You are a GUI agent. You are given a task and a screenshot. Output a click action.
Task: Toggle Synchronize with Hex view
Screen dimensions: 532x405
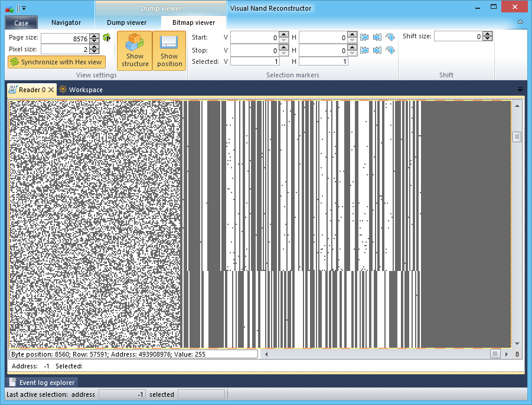[x=57, y=62]
